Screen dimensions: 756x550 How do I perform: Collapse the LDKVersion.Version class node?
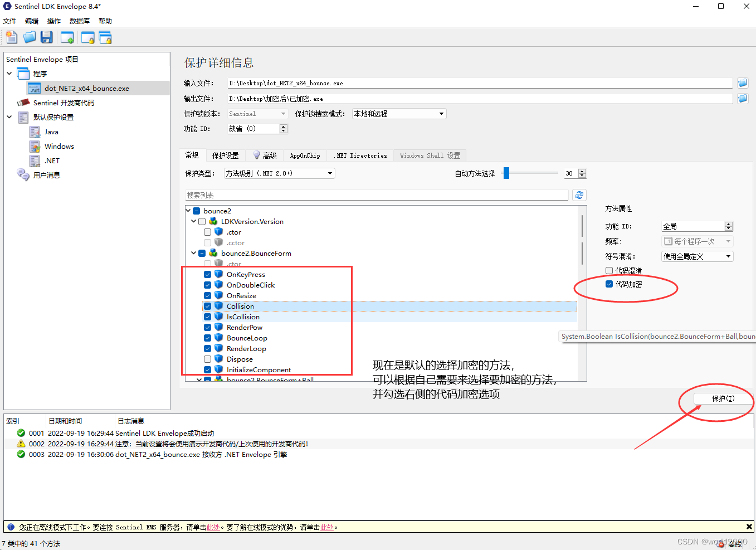click(x=193, y=221)
